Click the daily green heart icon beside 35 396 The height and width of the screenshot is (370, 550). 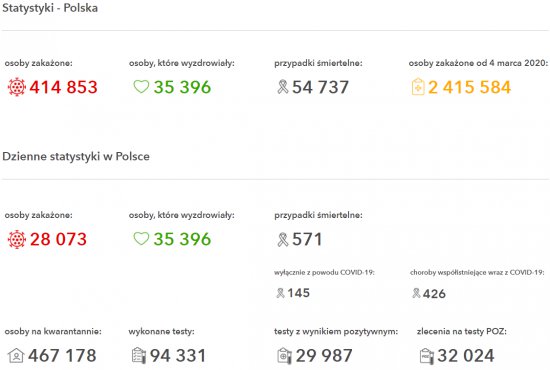pyautogui.click(x=141, y=239)
